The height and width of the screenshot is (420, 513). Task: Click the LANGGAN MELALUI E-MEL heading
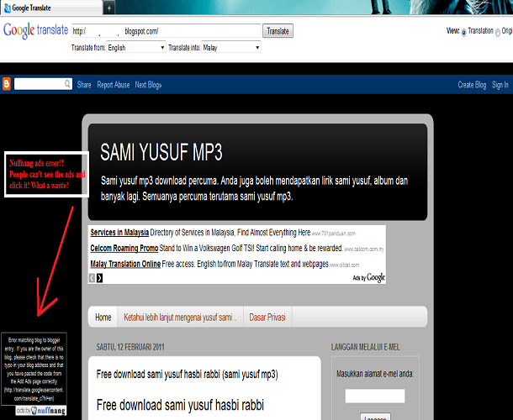click(366, 347)
